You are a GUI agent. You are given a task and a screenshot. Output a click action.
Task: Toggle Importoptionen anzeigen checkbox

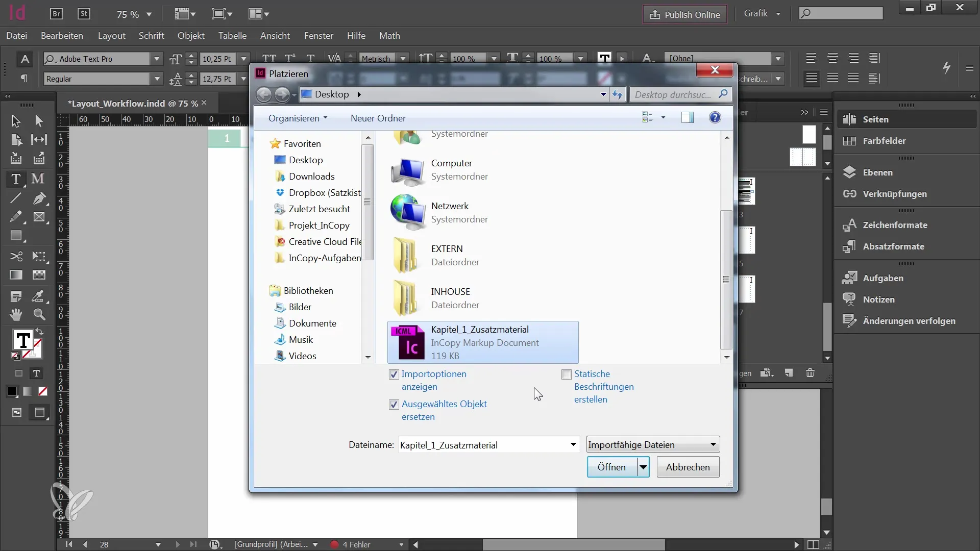click(x=394, y=374)
